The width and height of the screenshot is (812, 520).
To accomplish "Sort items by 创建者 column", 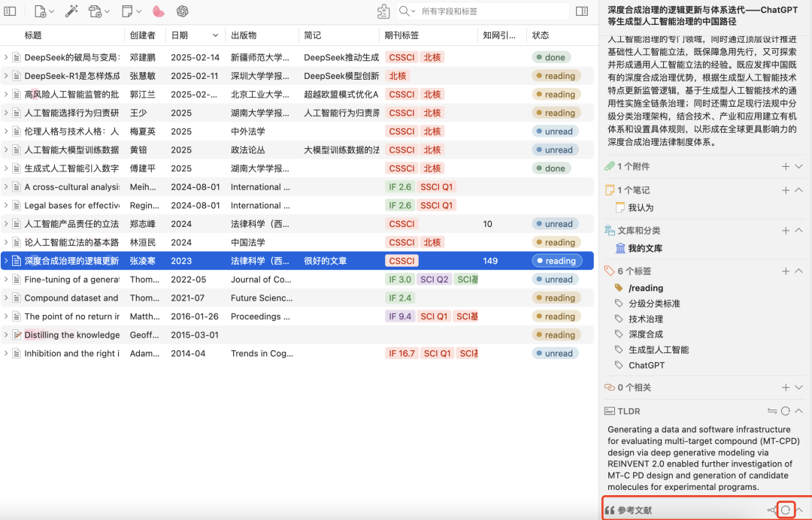I will point(142,35).
